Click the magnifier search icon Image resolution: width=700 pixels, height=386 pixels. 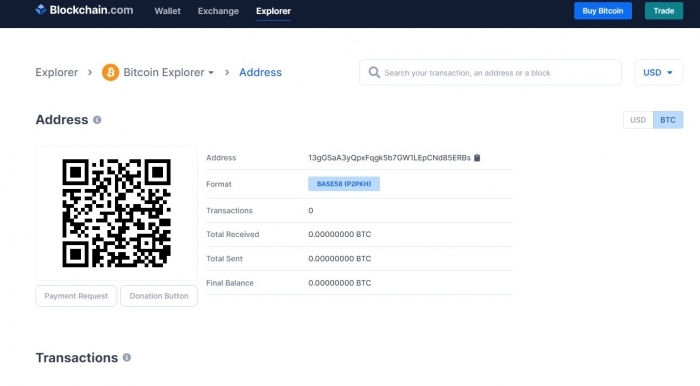374,72
